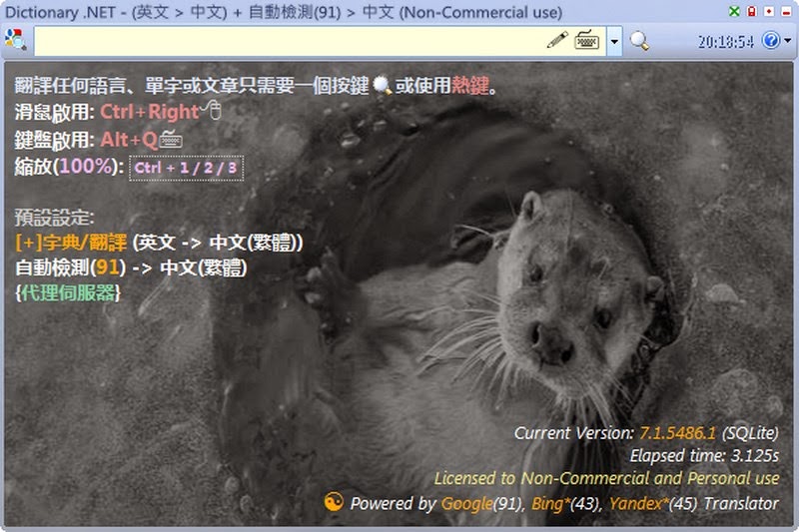Click the 91 auto-detect language count
Viewport: 799px width, 532px height.
pos(108,267)
